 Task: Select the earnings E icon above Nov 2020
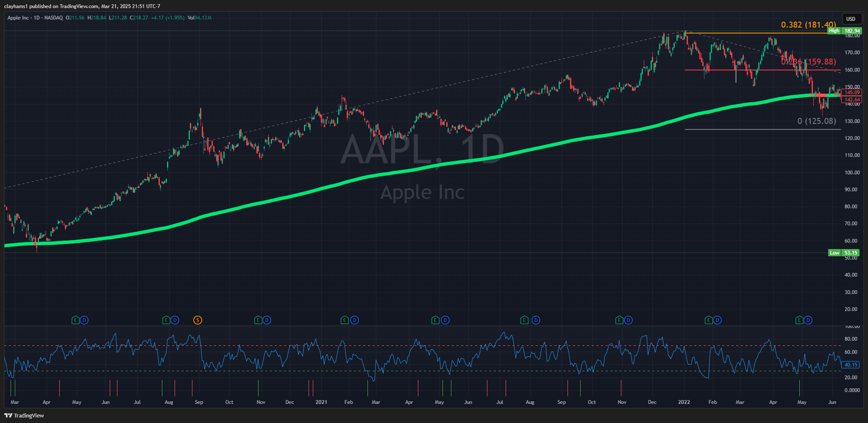click(x=258, y=320)
